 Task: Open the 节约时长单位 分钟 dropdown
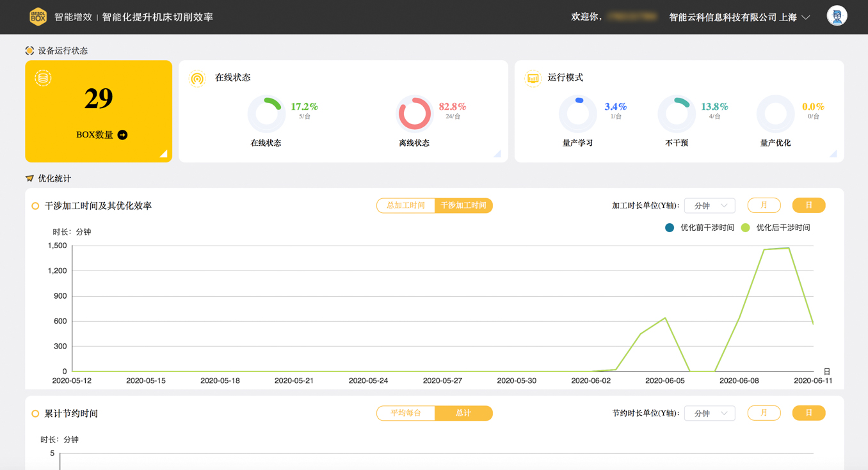tap(710, 413)
